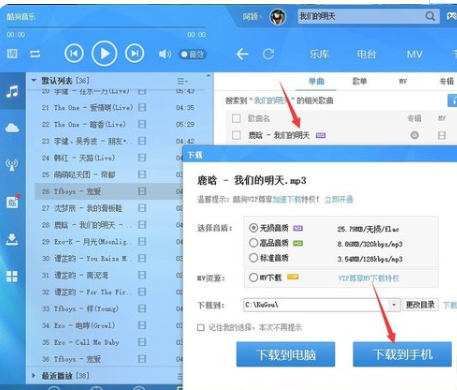Mute the volume speaker icon

(x=165, y=54)
